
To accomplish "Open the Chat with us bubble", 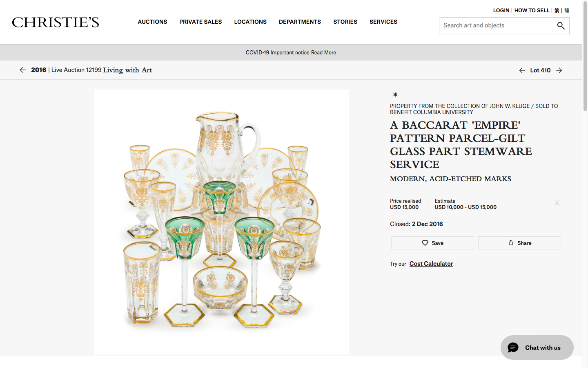I will (537, 348).
